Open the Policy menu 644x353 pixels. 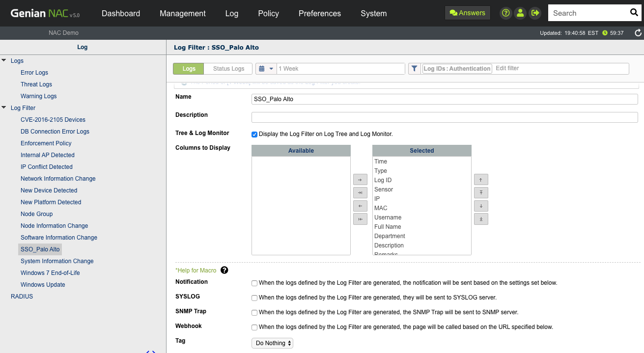268,13
